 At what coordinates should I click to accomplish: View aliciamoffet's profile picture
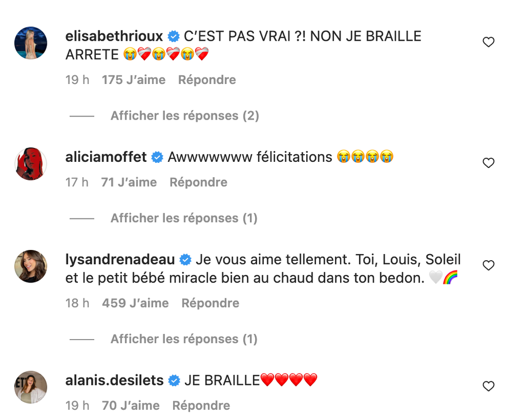[x=30, y=163]
